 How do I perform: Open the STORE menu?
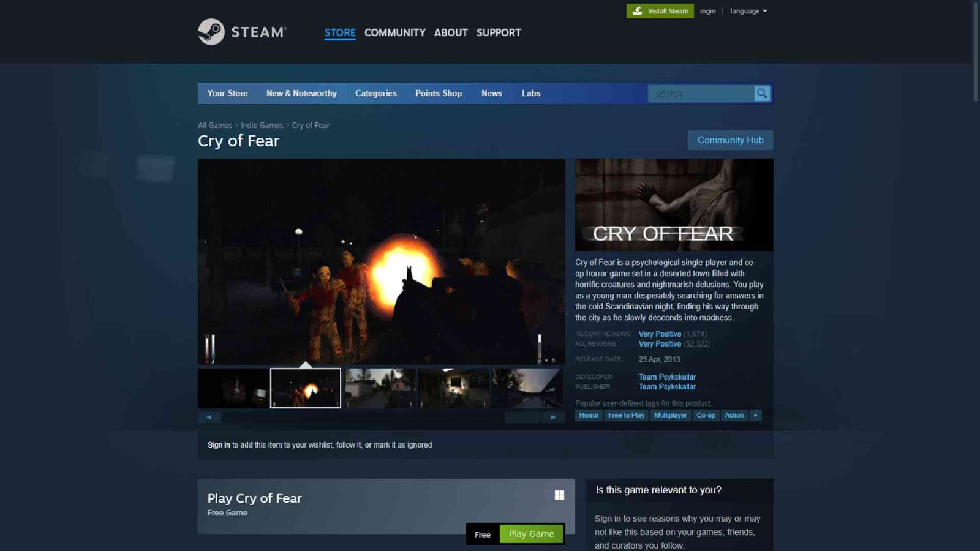click(340, 32)
